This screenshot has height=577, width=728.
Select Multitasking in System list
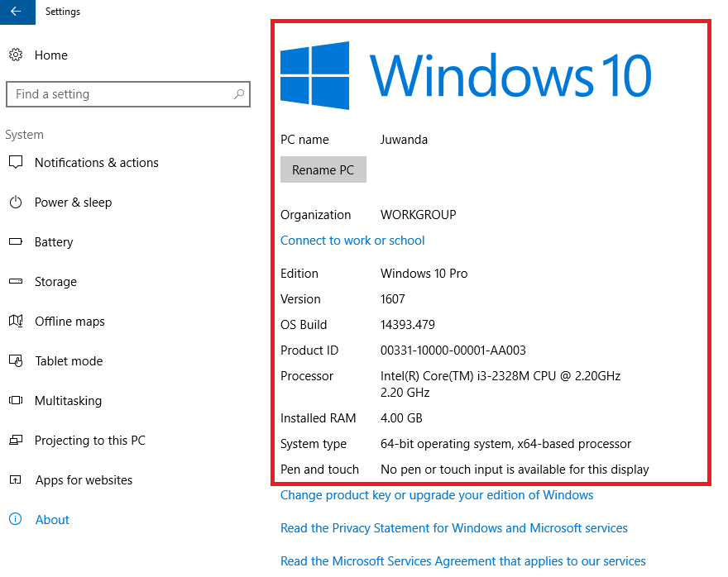(68, 401)
